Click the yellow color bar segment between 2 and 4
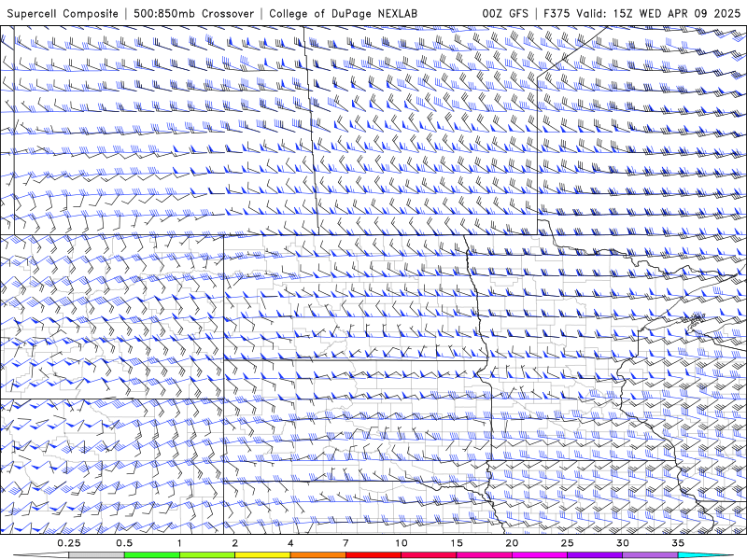Screen dimensions: 747x560 [262, 555]
